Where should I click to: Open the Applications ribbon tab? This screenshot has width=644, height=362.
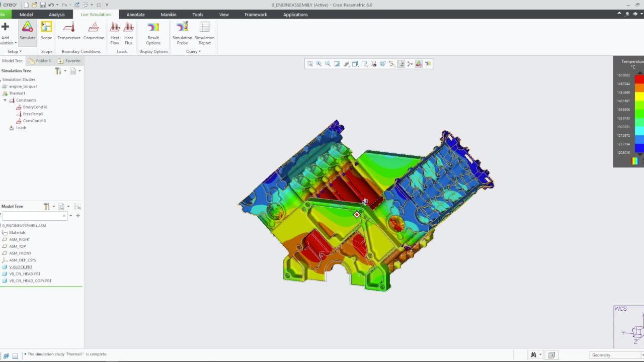click(x=295, y=15)
